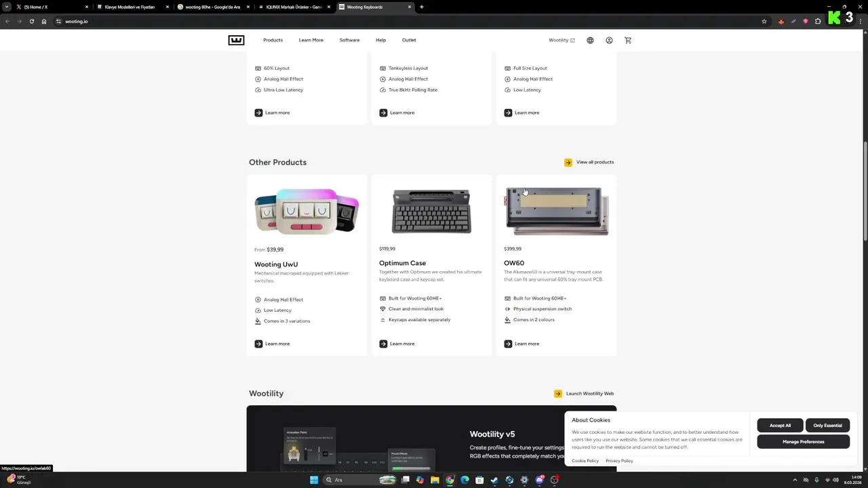Open the Chrome tab search dropdown

tap(7, 7)
